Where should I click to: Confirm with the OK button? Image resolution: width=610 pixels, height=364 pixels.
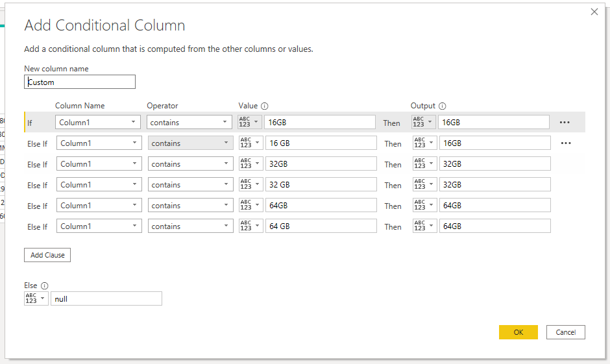[518, 332]
